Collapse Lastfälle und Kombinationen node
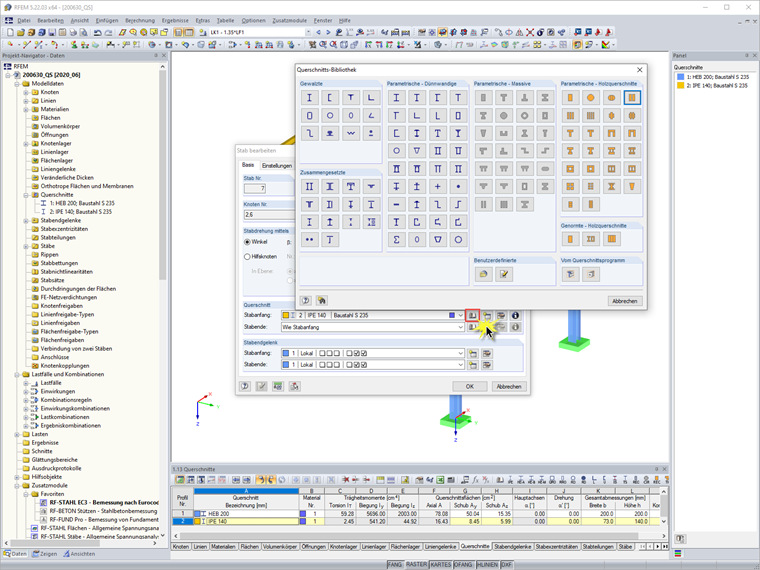760x570 pixels. pos(17,375)
